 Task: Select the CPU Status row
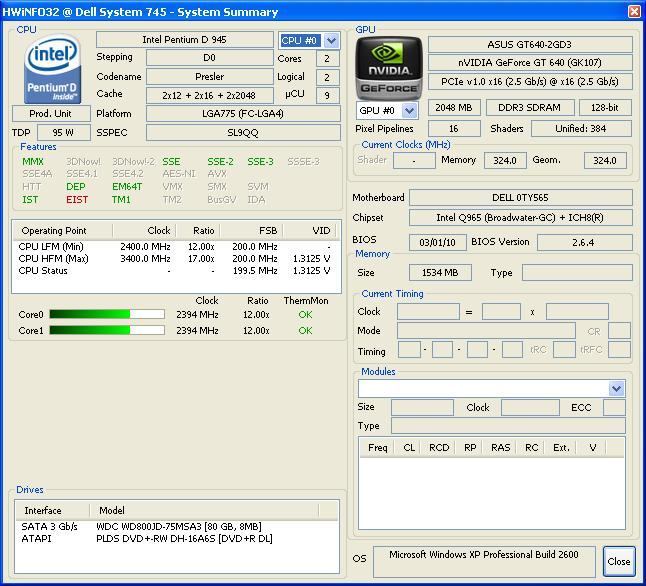pyautogui.click(x=176, y=271)
